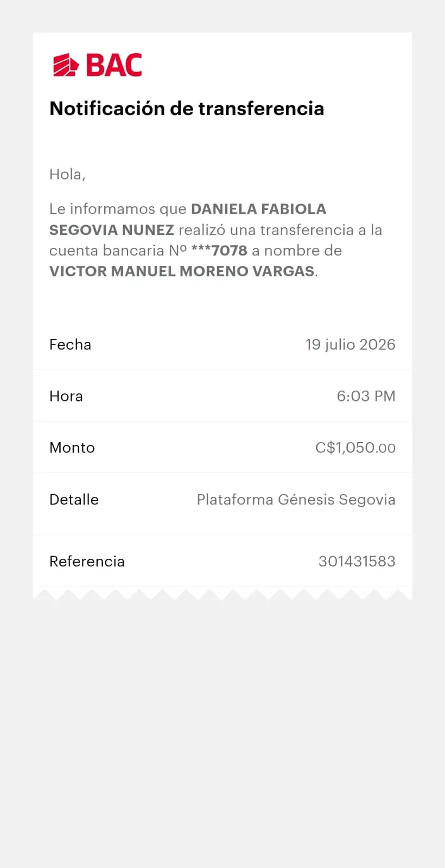The height and width of the screenshot is (868, 445).
Task: Select detail text Plataforma Génesis Segovia
Action: pyautogui.click(x=296, y=500)
